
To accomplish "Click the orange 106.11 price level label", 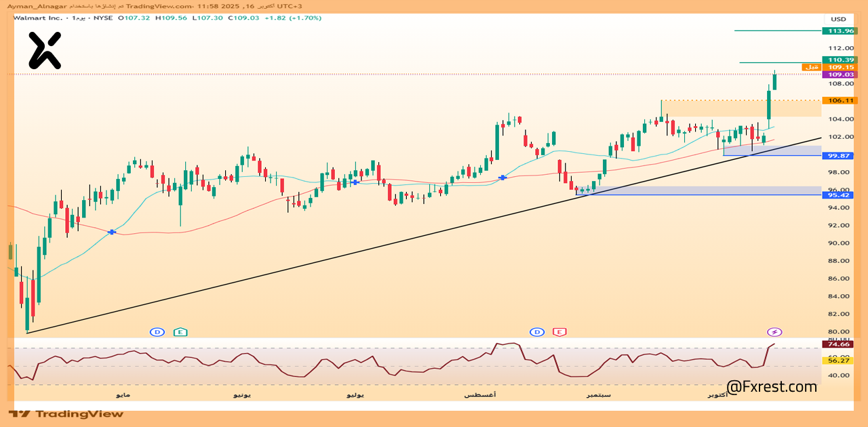I will click(x=840, y=100).
